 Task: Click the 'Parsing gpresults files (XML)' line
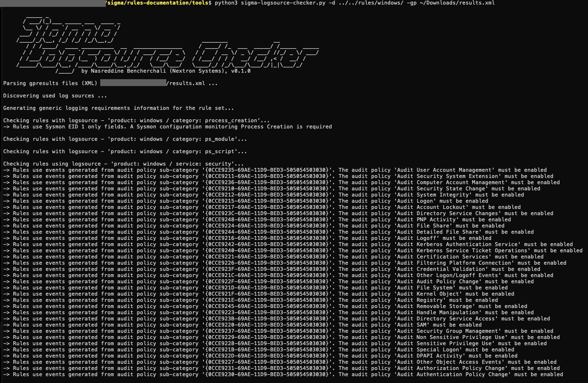point(50,83)
